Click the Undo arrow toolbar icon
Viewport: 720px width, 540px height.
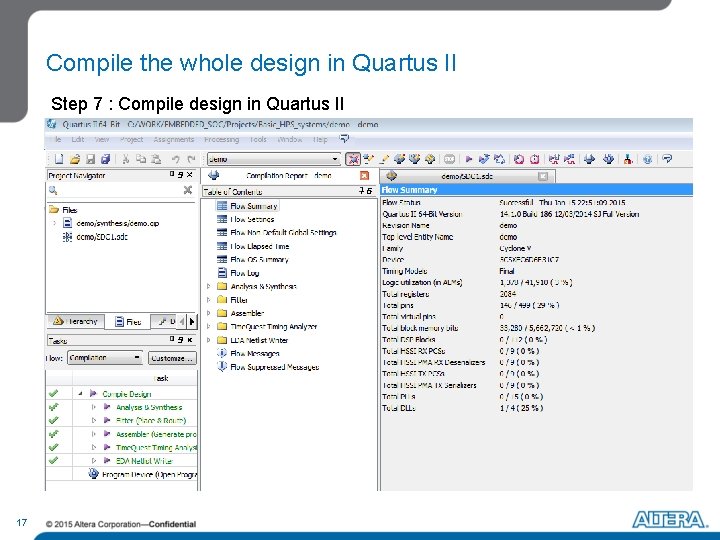coord(175,159)
